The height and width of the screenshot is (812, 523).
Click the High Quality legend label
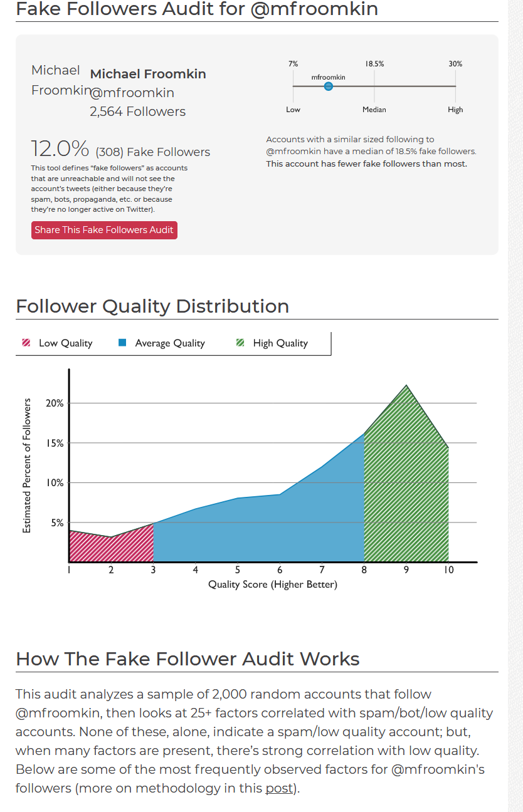tap(280, 343)
